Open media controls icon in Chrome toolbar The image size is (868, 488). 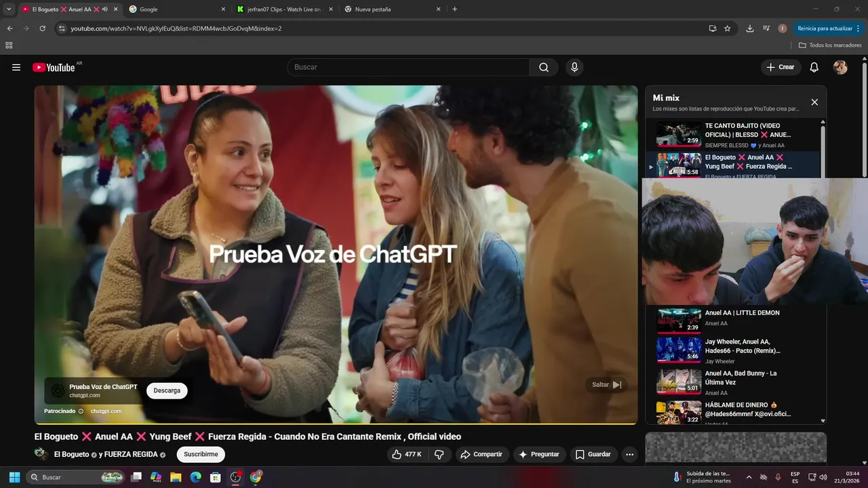pyautogui.click(x=766, y=28)
